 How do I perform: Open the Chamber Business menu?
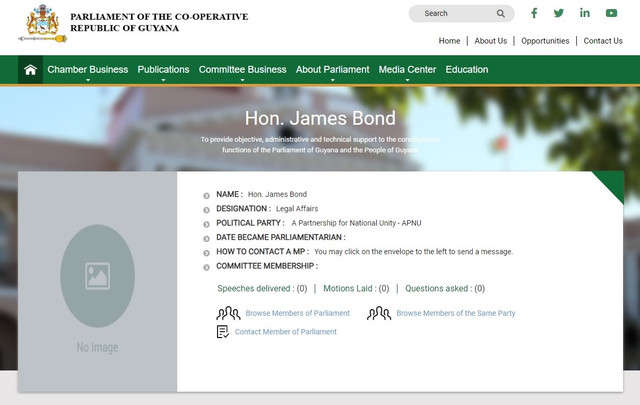pyautogui.click(x=88, y=69)
